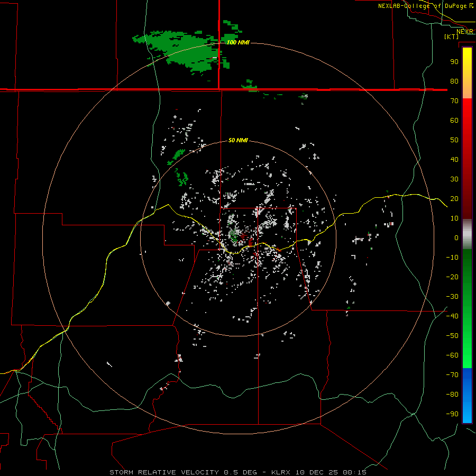Select the NEXLAB-College of DuPage header text
This screenshot has width=476, height=476.
(x=422, y=6)
